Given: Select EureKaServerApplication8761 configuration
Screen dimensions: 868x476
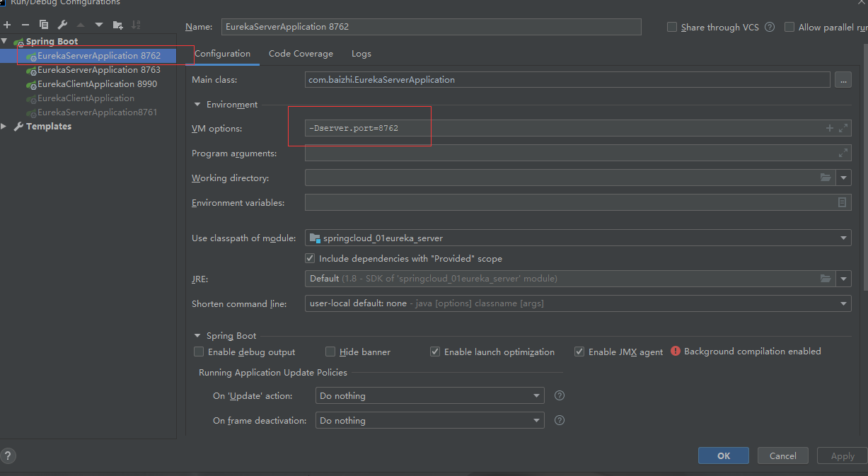Looking at the screenshot, I should 97,112.
